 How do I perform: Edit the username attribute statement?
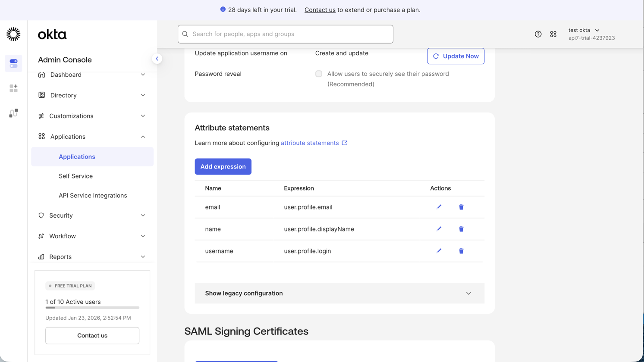[439, 251]
